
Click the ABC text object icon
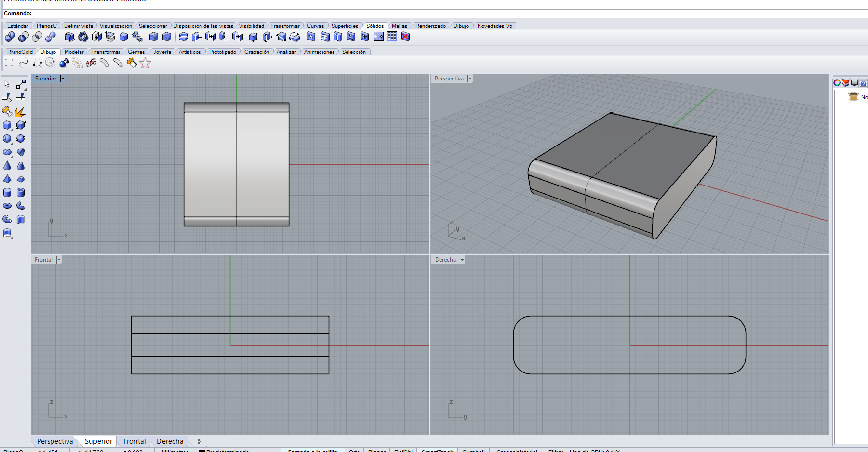pos(91,63)
